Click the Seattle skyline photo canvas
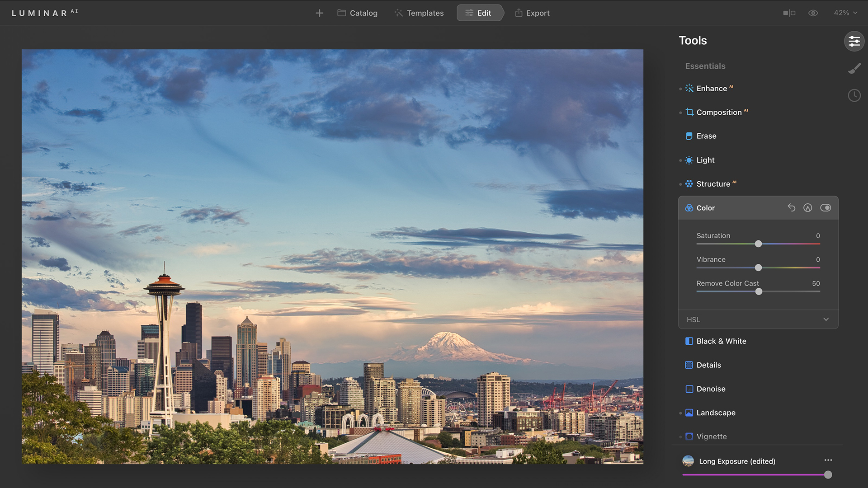The height and width of the screenshot is (488, 868). pyautogui.click(x=332, y=257)
